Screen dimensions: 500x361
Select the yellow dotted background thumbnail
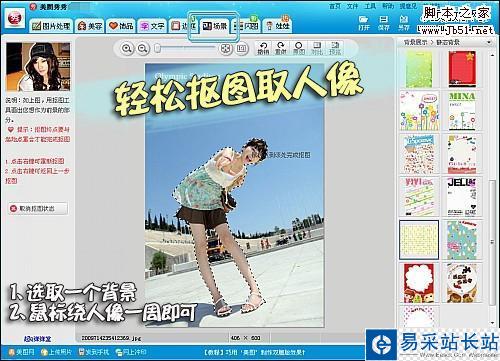[419, 239]
